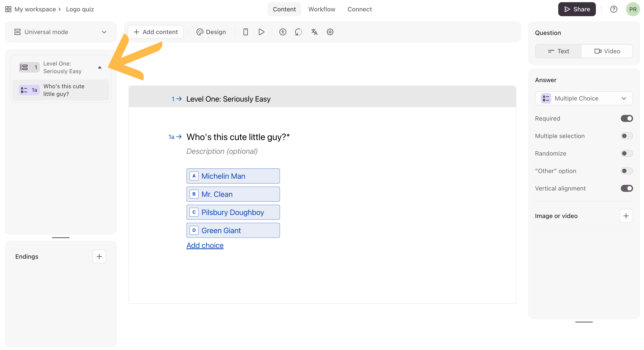The width and height of the screenshot is (644, 350).
Task: Expand the Universal mode dropdown
Action: [x=61, y=32]
